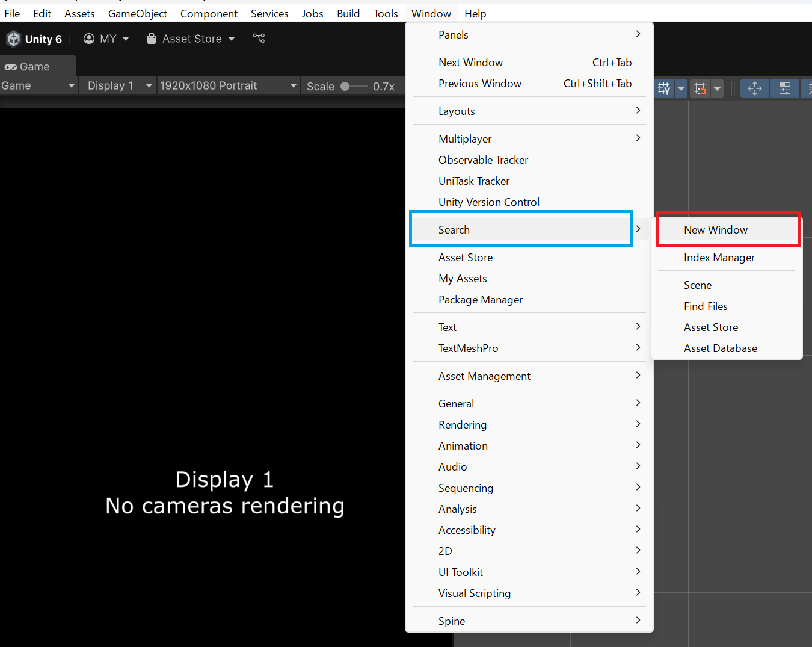The width and height of the screenshot is (812, 647).
Task: Click the Asset Store bag icon
Action: pyautogui.click(x=152, y=39)
